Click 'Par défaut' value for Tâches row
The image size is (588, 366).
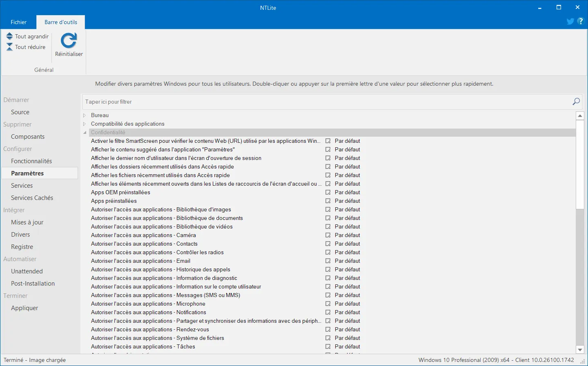click(x=347, y=346)
